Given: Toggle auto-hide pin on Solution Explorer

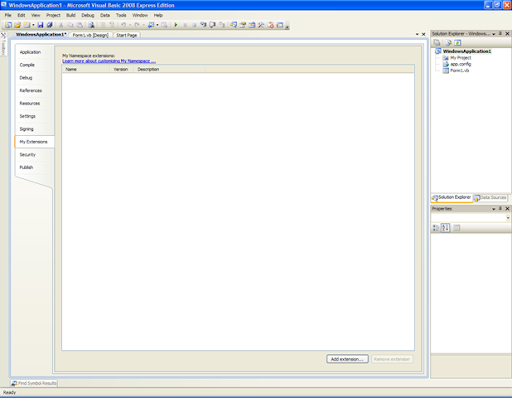Looking at the screenshot, I should pos(500,34).
